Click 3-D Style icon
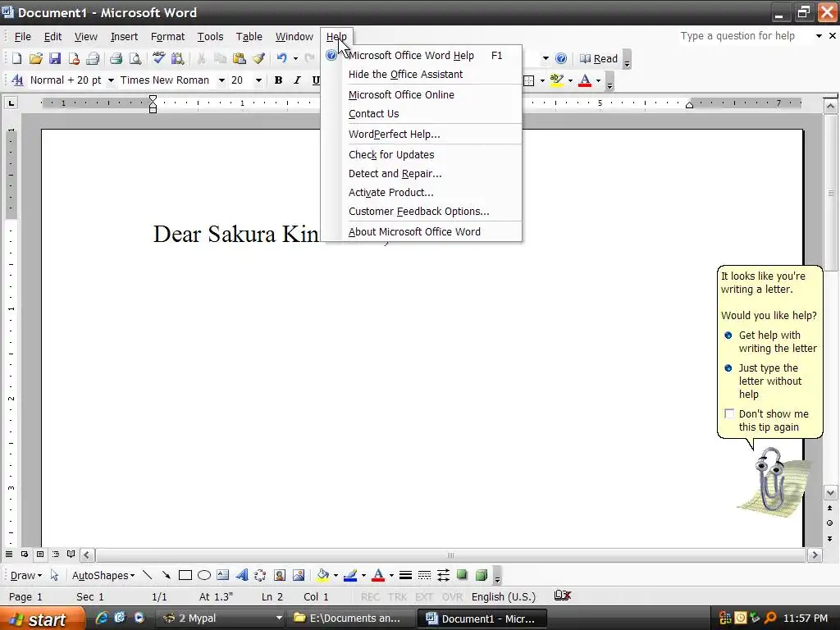This screenshot has height=630, width=840. point(481,575)
